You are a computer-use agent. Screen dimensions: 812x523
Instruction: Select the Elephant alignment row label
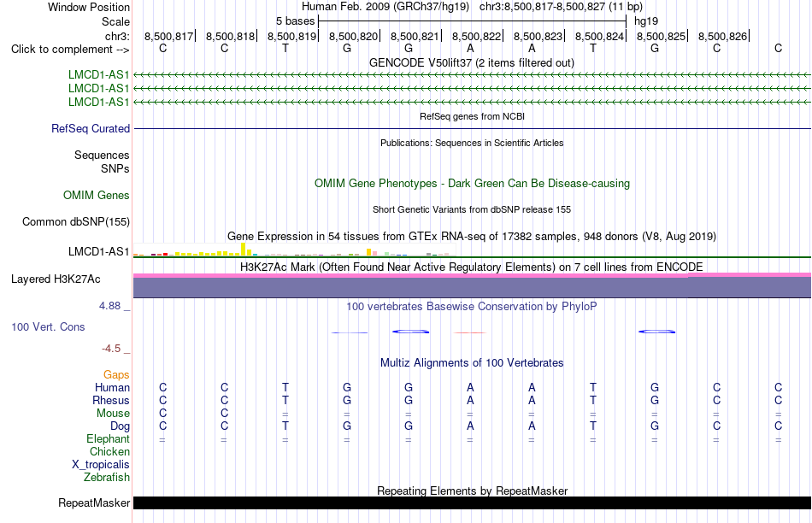coord(108,439)
